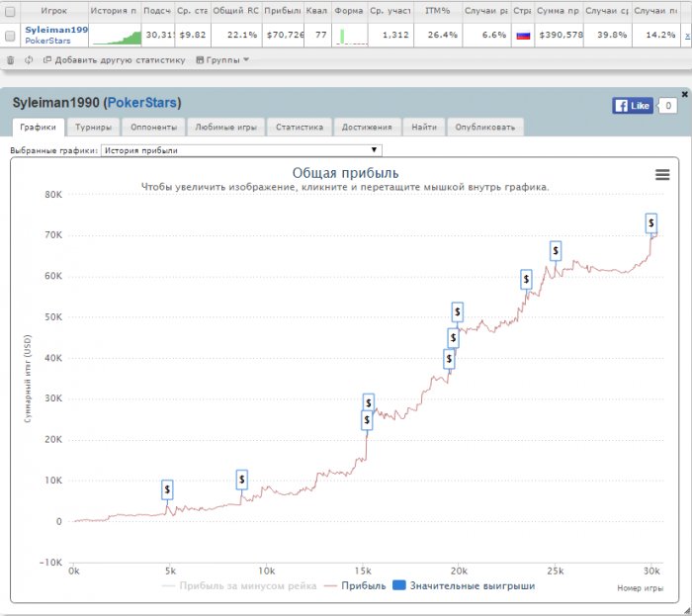This screenshot has height=616, width=692.
Task: Click the dollar win marker near 5k games
Action: tap(167, 489)
